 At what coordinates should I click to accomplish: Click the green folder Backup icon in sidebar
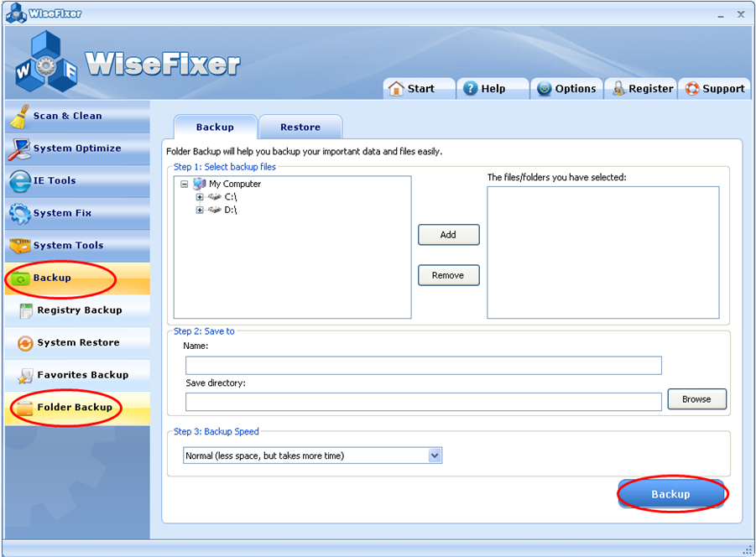pyautogui.click(x=20, y=278)
